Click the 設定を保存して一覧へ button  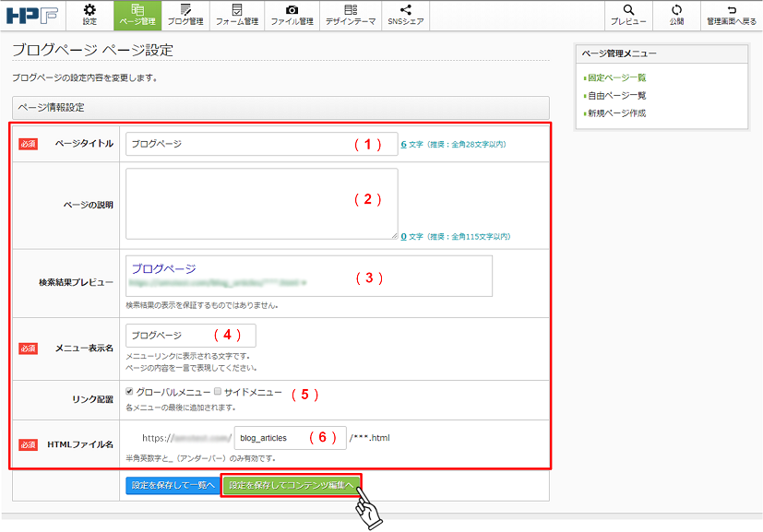point(173,485)
